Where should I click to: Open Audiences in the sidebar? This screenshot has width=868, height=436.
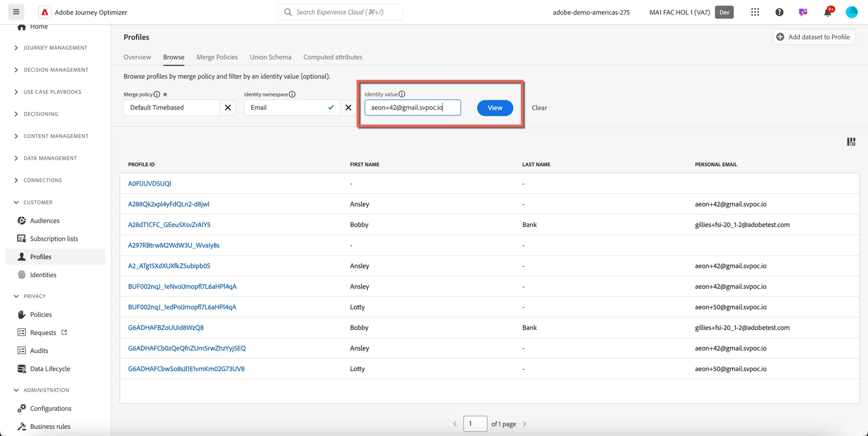45,221
